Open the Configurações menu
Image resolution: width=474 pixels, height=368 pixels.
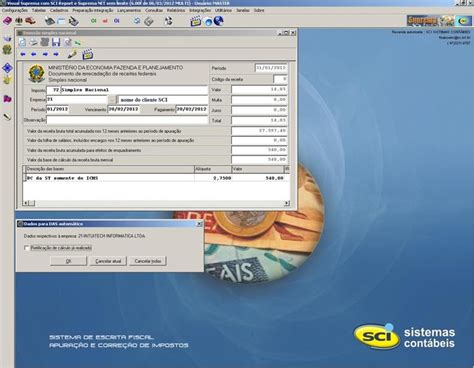pos(15,10)
